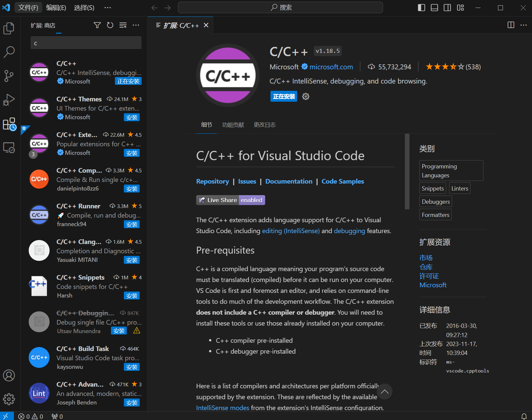Open editor more actions ellipsis
This screenshot has height=420, width=532.
[523, 25]
